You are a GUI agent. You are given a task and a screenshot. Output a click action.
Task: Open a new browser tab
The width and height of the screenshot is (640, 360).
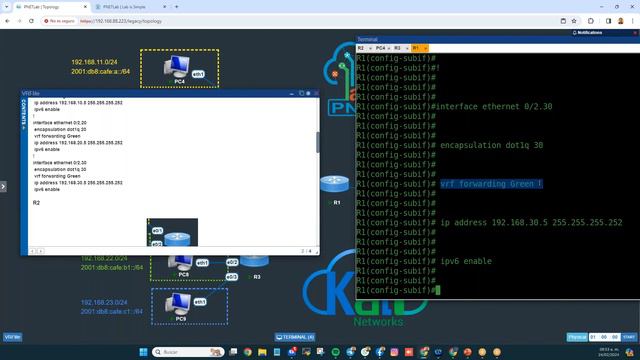coord(177,7)
